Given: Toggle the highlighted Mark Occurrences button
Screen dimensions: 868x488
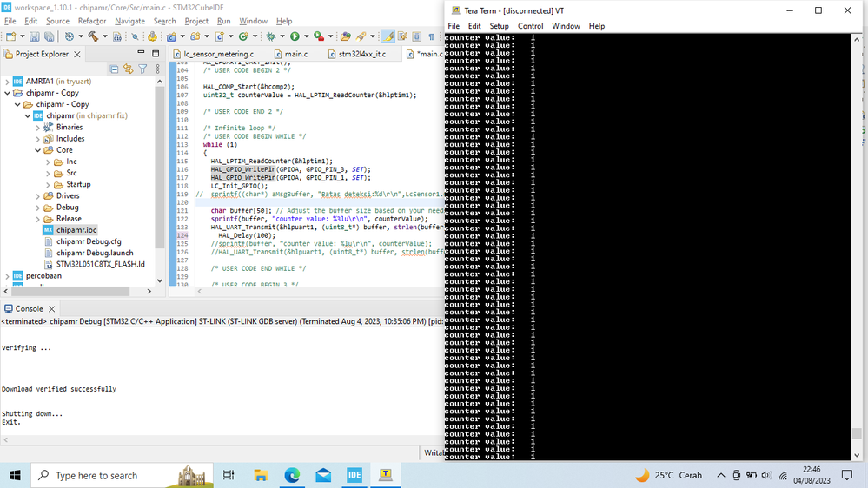Looking at the screenshot, I should [388, 36].
